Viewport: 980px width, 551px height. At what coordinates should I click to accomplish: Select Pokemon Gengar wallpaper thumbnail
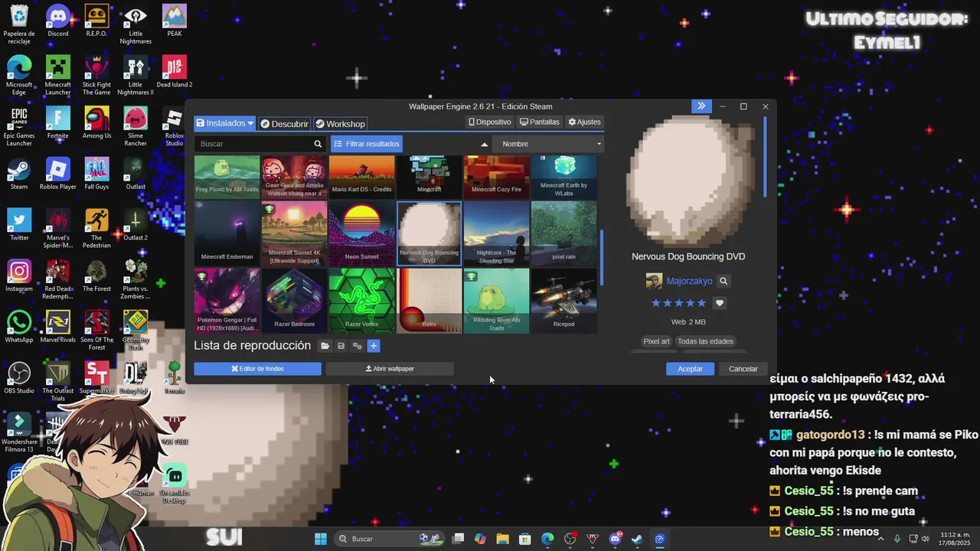[227, 300]
